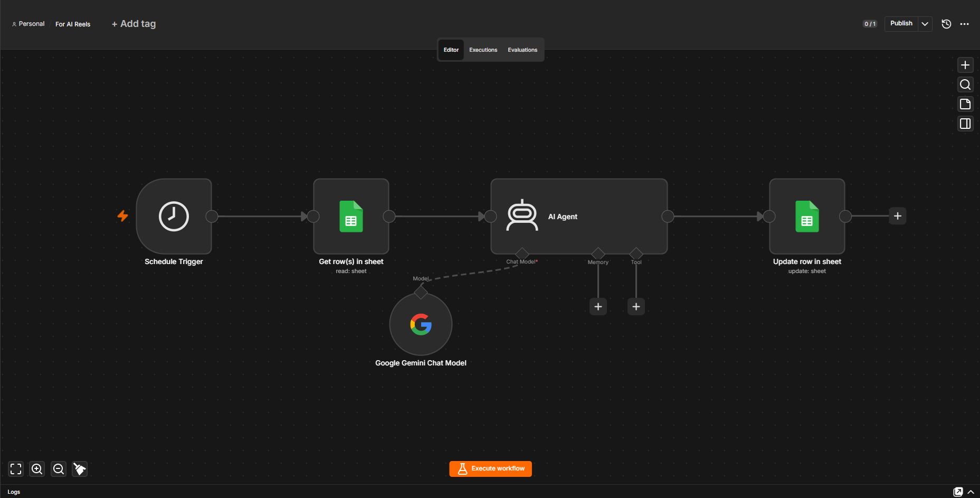Viewport: 980px width, 498px height.
Task: Open the Get row(s) in sheet node
Action: 351,216
